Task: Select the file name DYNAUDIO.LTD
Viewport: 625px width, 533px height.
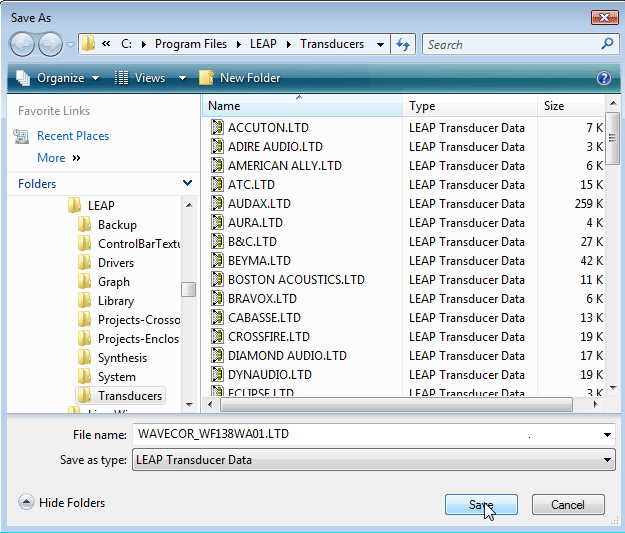Action: 269,375
